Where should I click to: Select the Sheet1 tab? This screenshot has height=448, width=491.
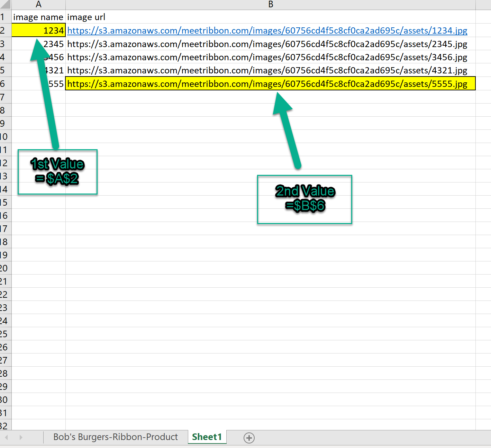click(207, 437)
